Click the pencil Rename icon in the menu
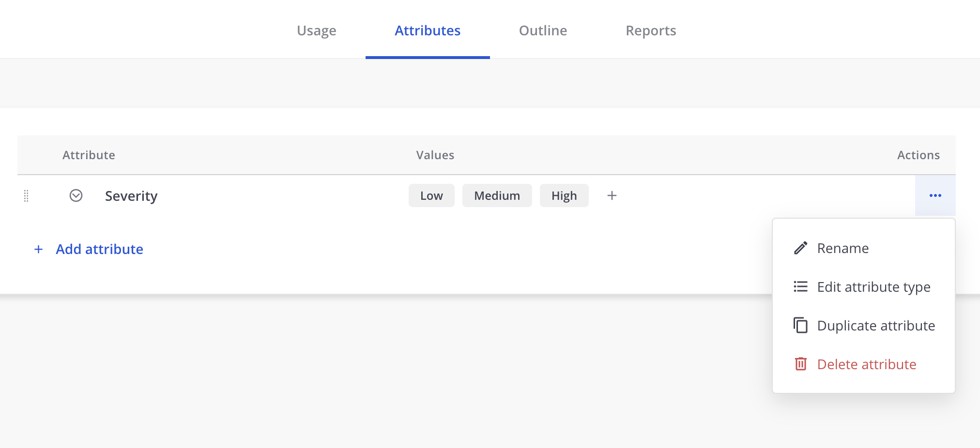This screenshot has width=980, height=448. (x=801, y=248)
